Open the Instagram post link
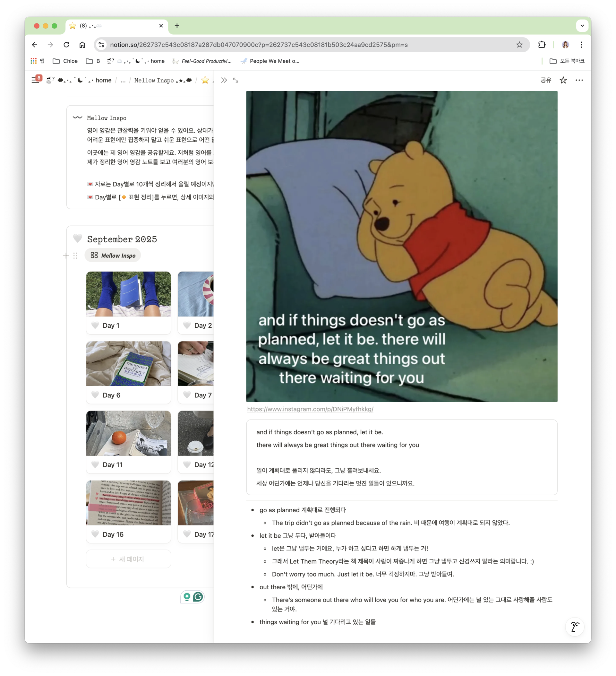This screenshot has height=676, width=616. 310,409
